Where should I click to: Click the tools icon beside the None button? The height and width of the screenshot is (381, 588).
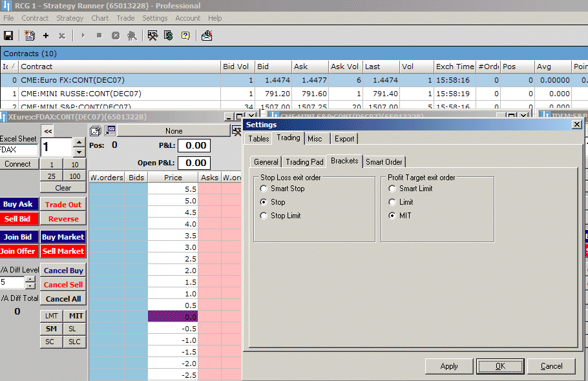click(236, 131)
